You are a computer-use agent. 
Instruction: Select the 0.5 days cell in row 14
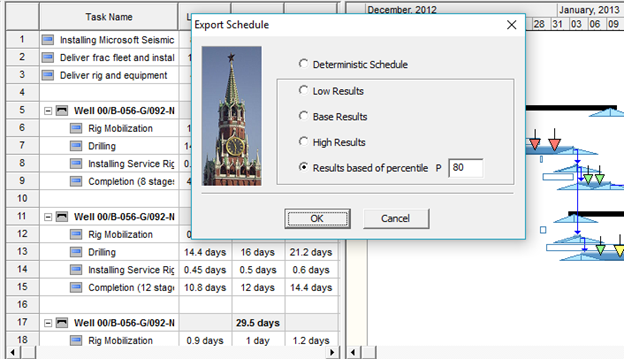pyautogui.click(x=258, y=270)
